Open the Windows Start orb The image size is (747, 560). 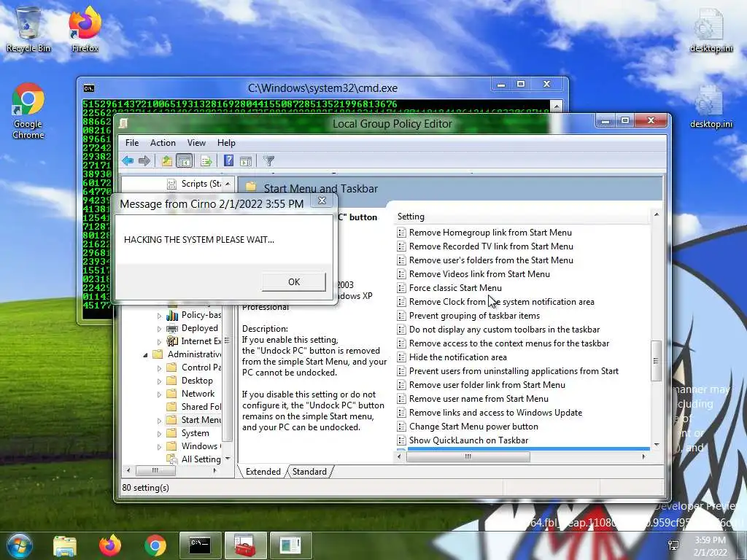click(x=19, y=545)
